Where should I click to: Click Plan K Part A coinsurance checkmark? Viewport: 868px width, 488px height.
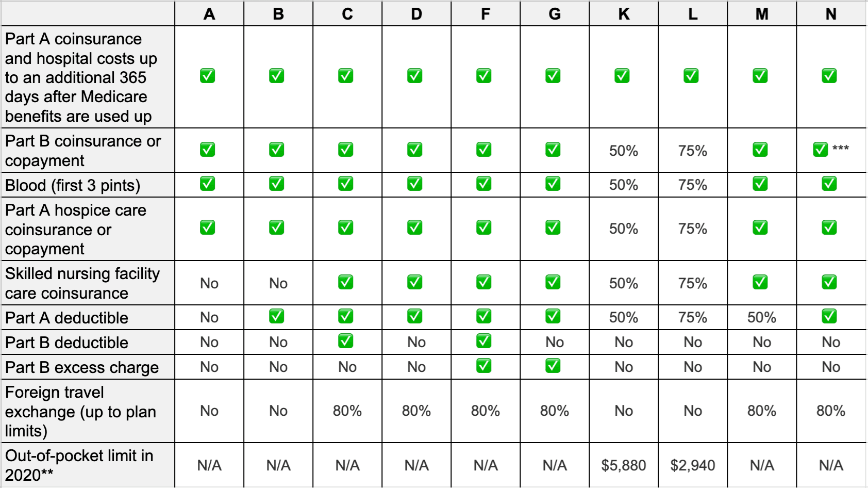coord(622,76)
